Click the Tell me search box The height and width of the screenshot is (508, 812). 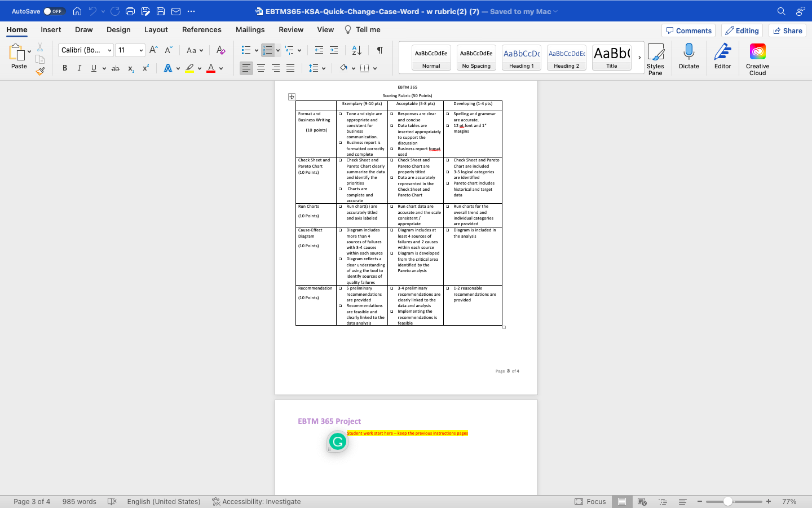click(363, 30)
